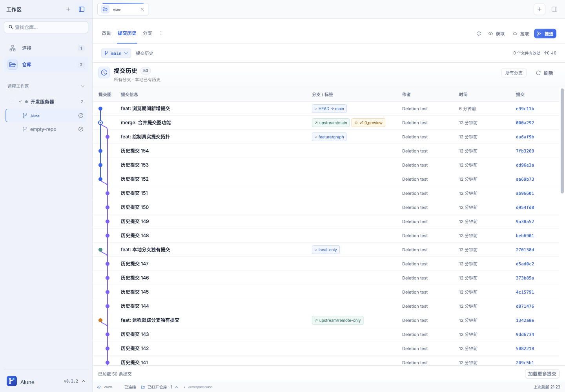
Task: Select the 历史提交 154 commit row
Action: pyautogui.click(x=326, y=151)
